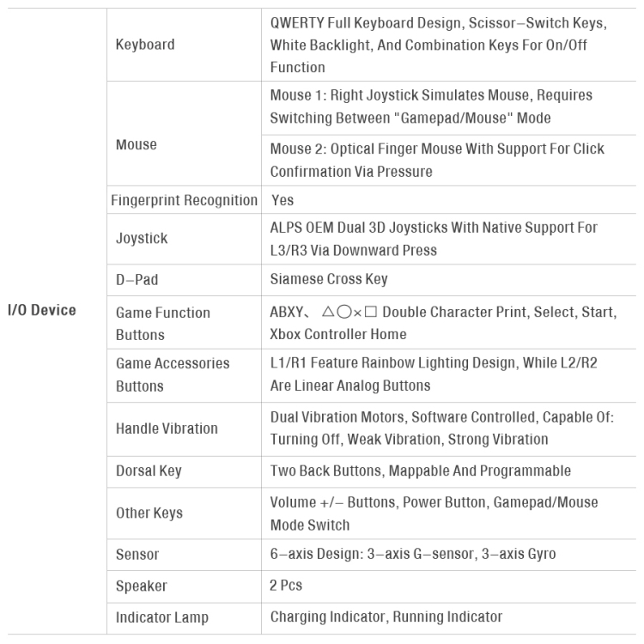This screenshot has width=644, height=644.
Task: Click the "Siamese Cross Key" value
Action: 329,278
